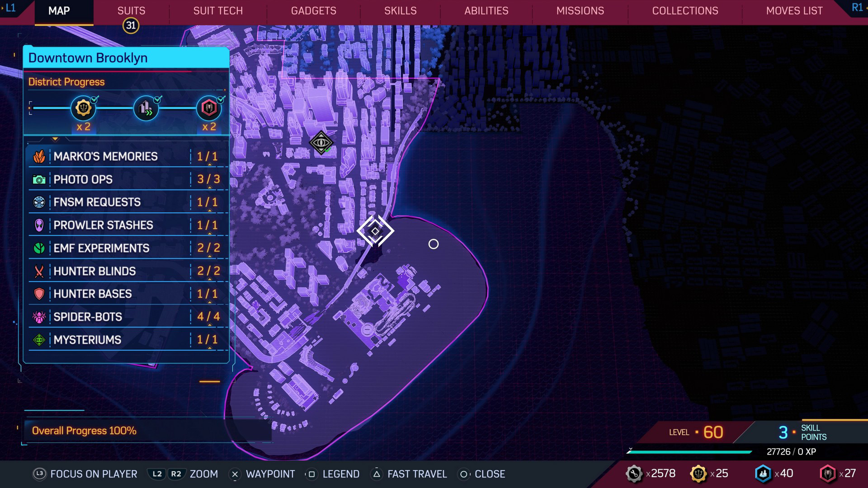Click the EMF Experiments green icon
This screenshot has height=488, width=868.
click(39, 248)
